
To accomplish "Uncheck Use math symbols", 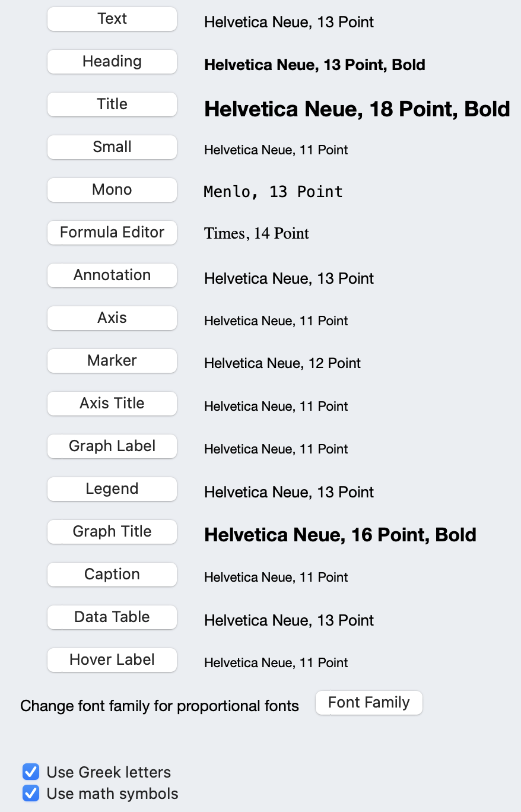I will 30,794.
